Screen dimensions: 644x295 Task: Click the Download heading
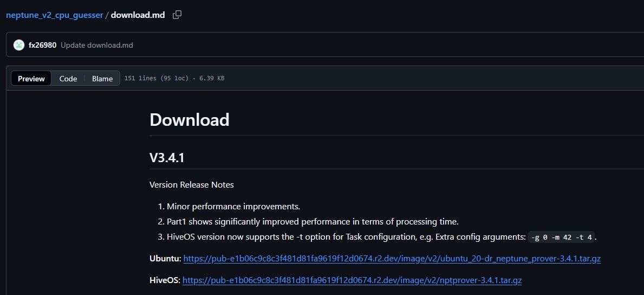[190, 120]
